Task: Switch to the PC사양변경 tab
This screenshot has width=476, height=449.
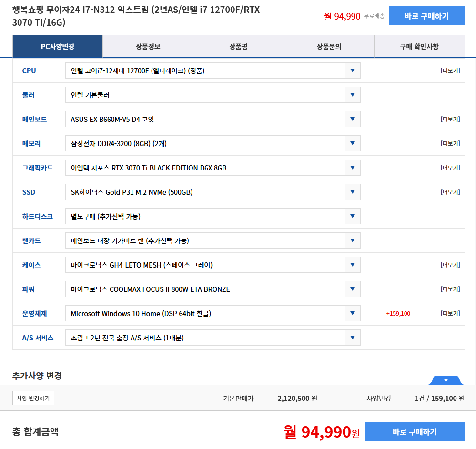Action: click(58, 46)
